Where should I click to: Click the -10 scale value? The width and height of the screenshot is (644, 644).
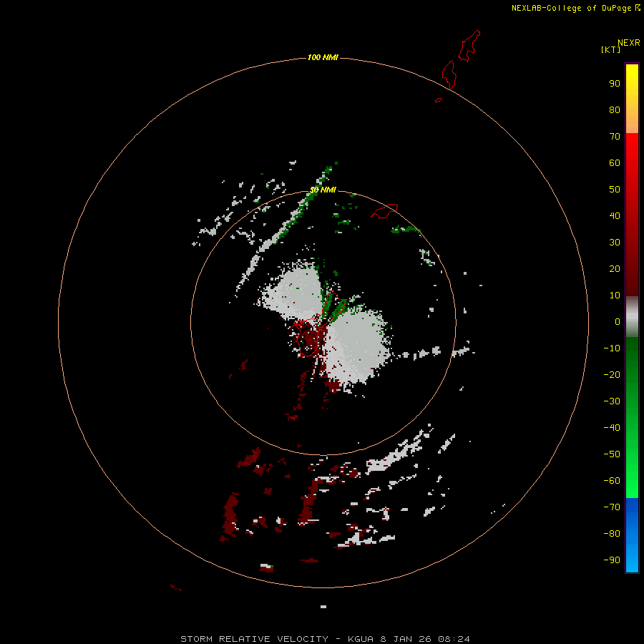612,348
